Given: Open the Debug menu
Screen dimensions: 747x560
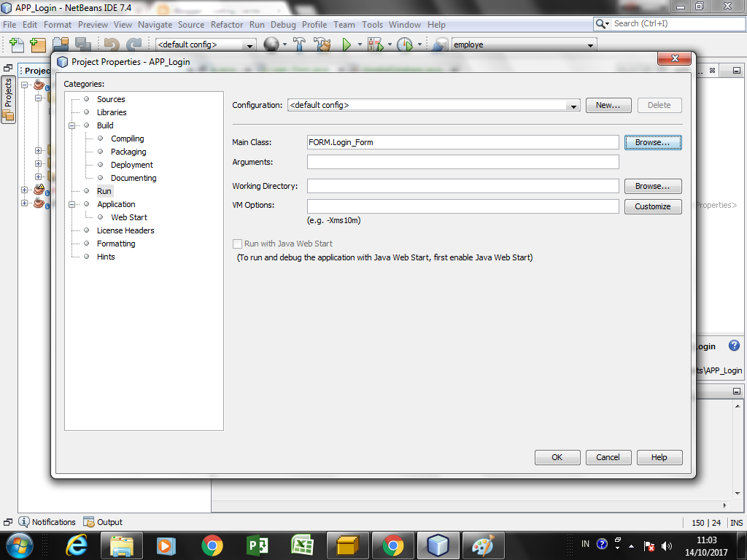Looking at the screenshot, I should pyautogui.click(x=283, y=25).
